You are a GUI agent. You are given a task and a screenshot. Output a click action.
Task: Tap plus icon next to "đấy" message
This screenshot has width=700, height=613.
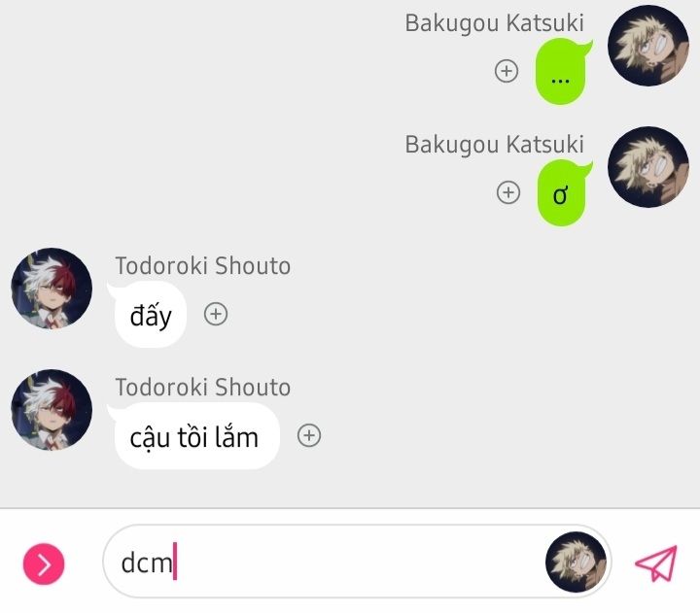click(x=216, y=314)
